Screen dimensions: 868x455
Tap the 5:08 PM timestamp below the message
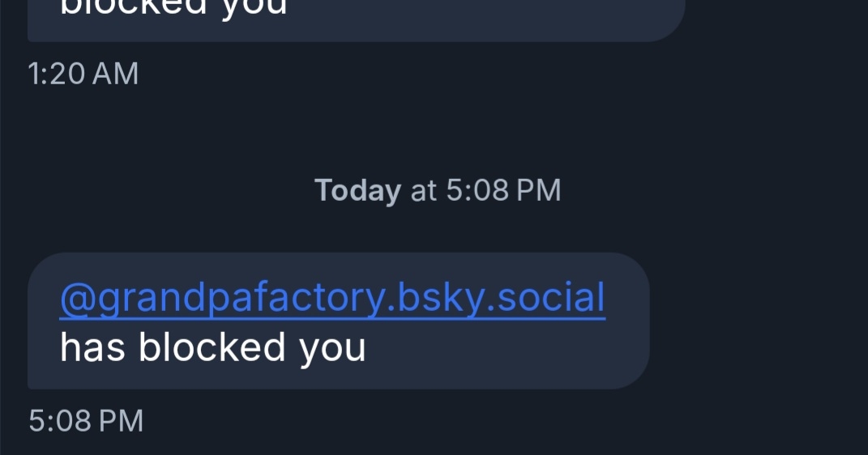tap(86, 421)
